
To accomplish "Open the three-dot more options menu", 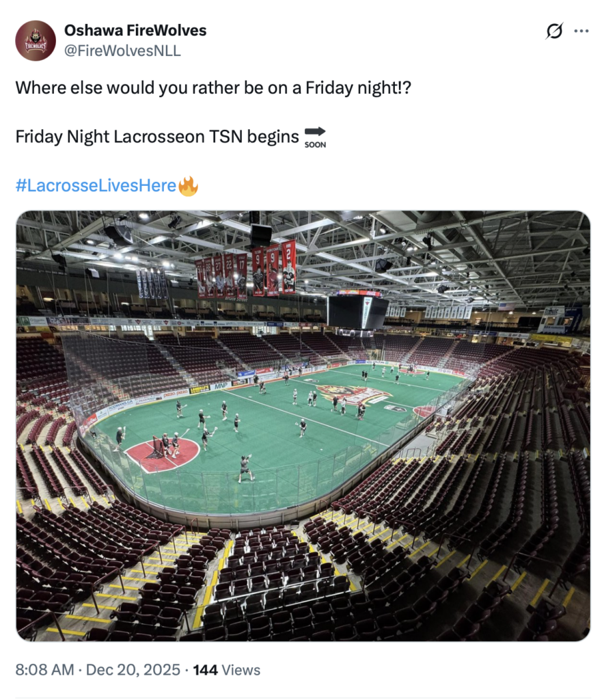I will coord(581,31).
